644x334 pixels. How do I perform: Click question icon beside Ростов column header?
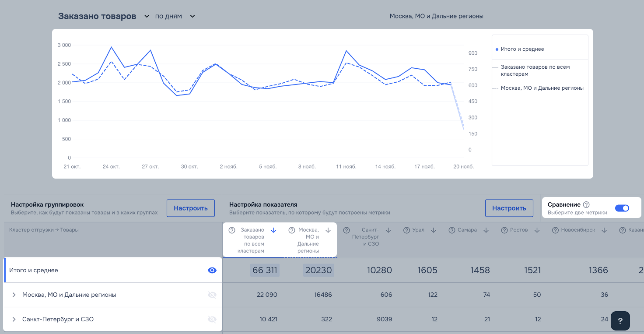pyautogui.click(x=504, y=230)
